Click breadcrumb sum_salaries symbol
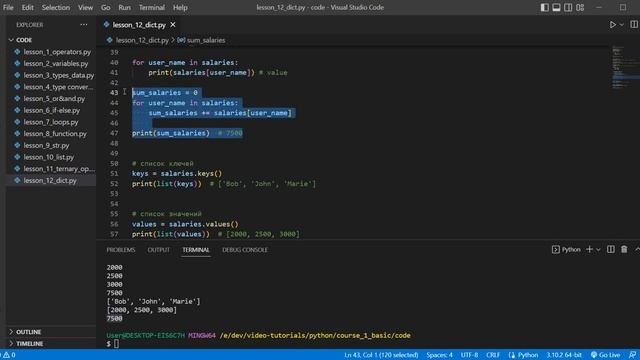Viewport: 640px width, 360px height. tap(206, 40)
